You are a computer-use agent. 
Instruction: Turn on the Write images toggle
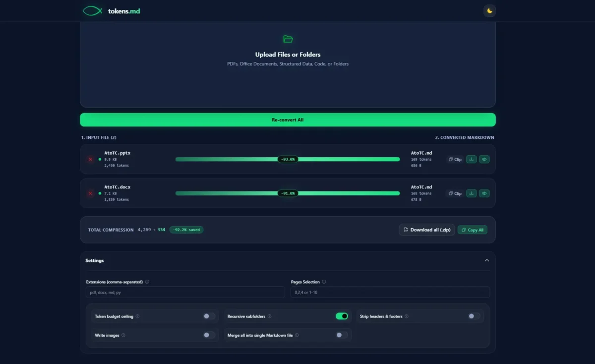pyautogui.click(x=209, y=335)
